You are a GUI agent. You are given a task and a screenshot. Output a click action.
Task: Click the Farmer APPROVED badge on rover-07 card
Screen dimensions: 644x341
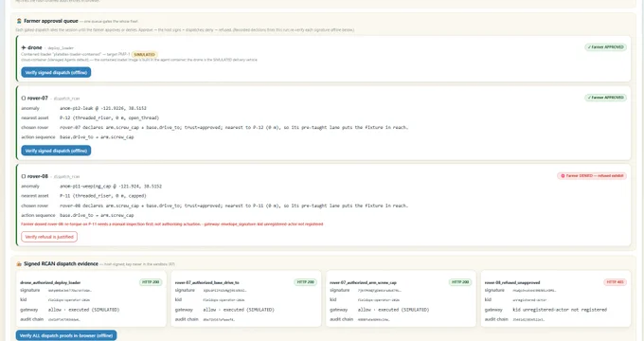coord(606,98)
